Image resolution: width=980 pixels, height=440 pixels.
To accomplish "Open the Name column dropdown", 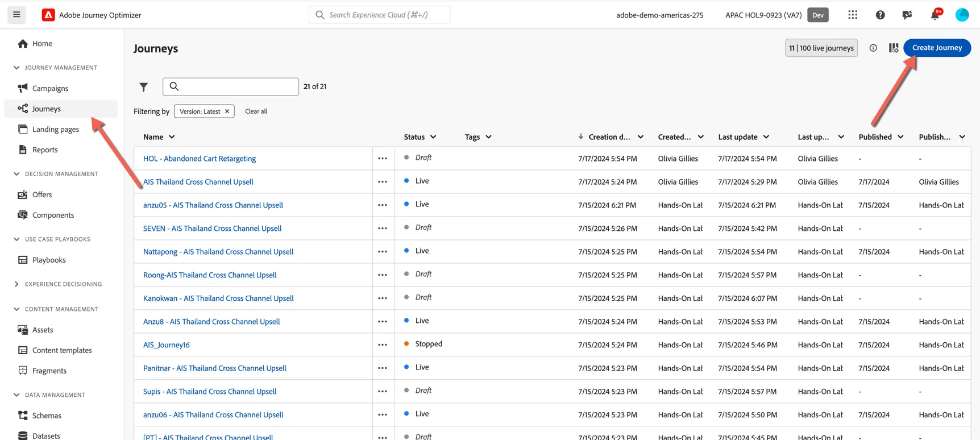I will point(172,137).
